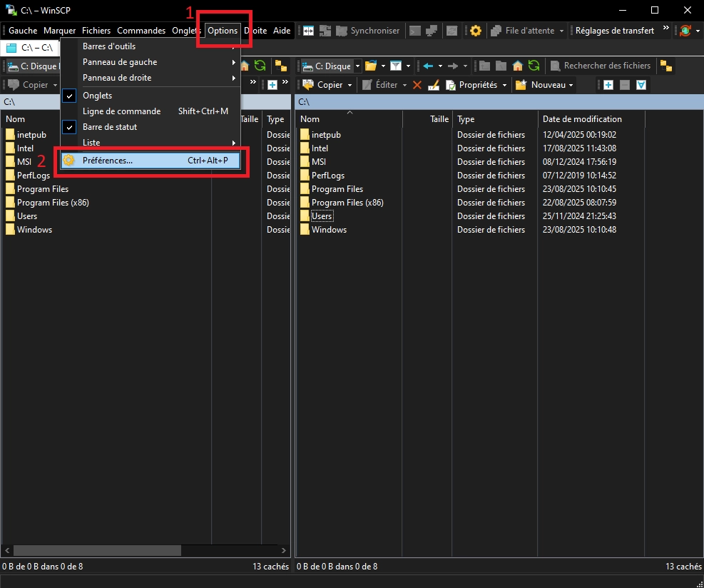Screen dimensions: 704x588
Task: Select the Users folder in right panel
Action: point(322,216)
